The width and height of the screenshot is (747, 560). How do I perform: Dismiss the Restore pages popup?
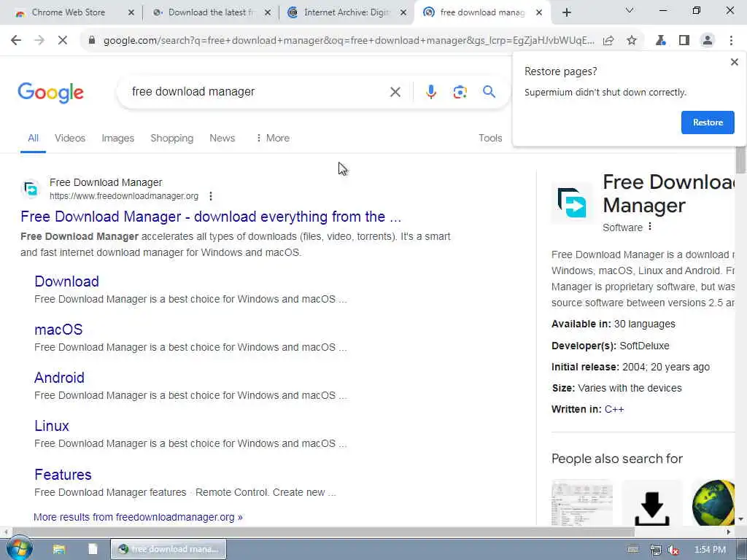tap(734, 62)
